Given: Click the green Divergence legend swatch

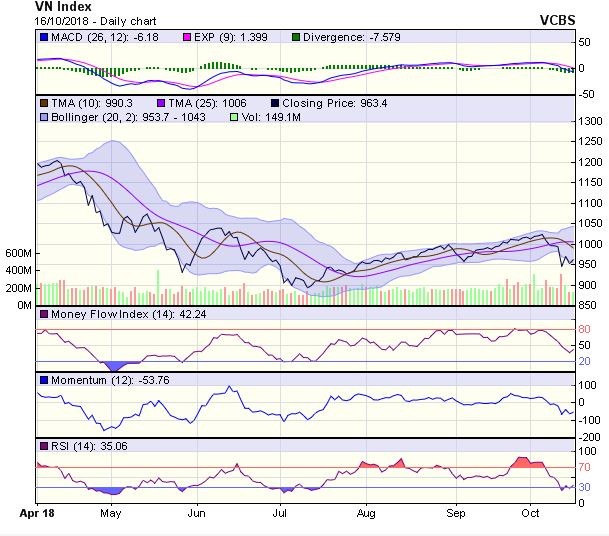Looking at the screenshot, I should point(296,37).
